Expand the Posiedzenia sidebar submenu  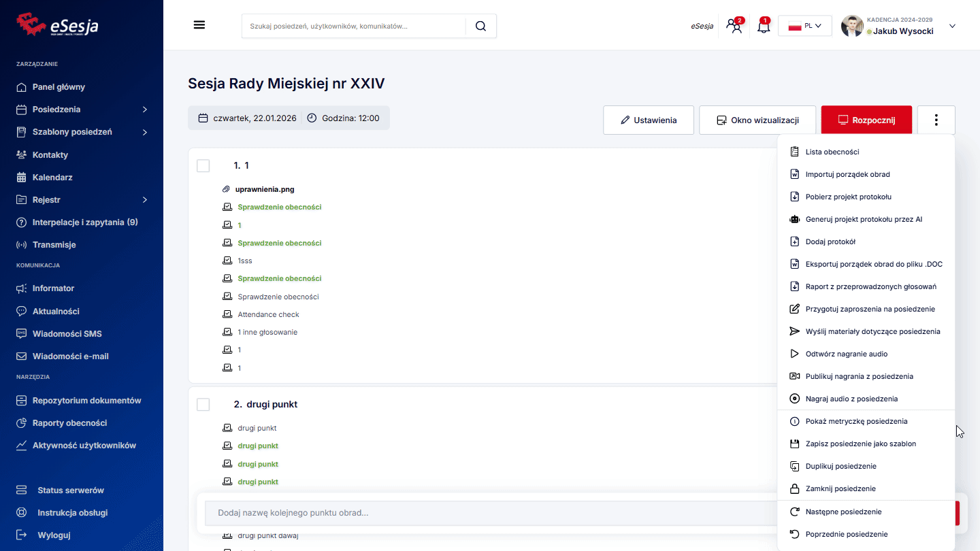click(144, 110)
